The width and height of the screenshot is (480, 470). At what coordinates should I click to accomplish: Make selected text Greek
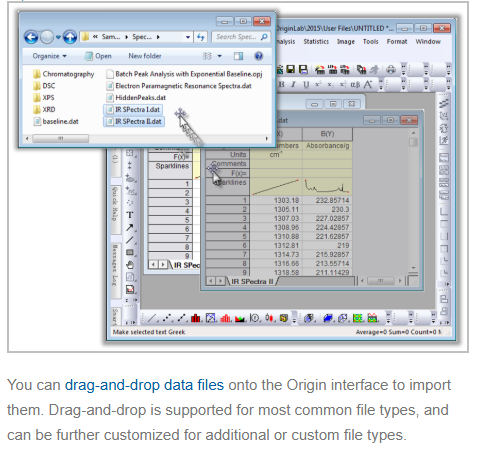(x=355, y=85)
